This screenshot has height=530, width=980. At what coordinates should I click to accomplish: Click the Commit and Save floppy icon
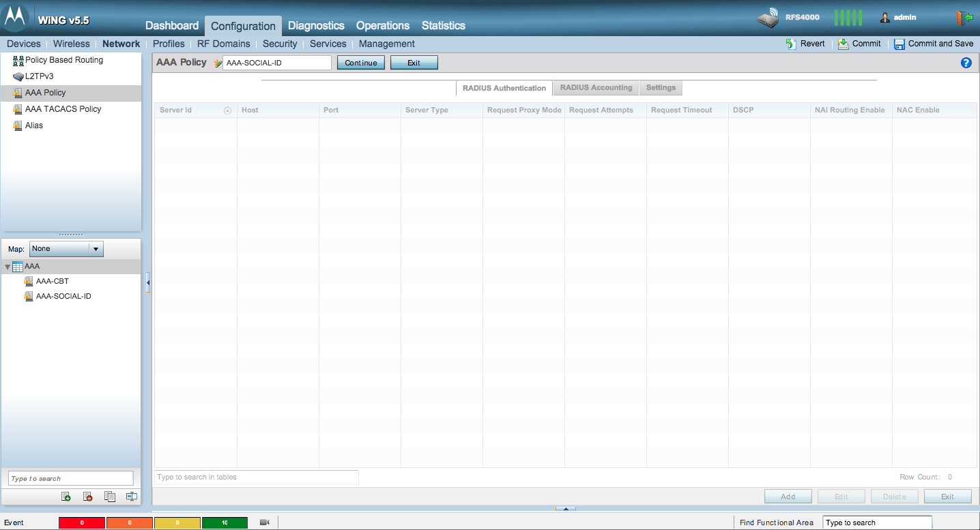pos(899,44)
